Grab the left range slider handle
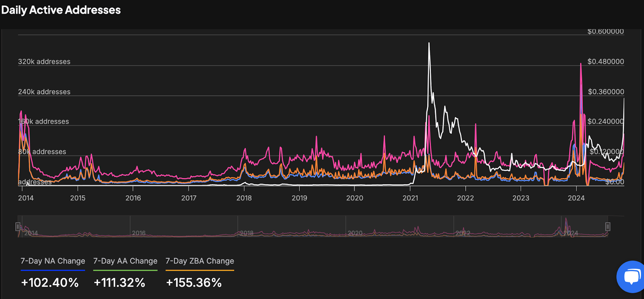The image size is (644, 299). [x=18, y=227]
